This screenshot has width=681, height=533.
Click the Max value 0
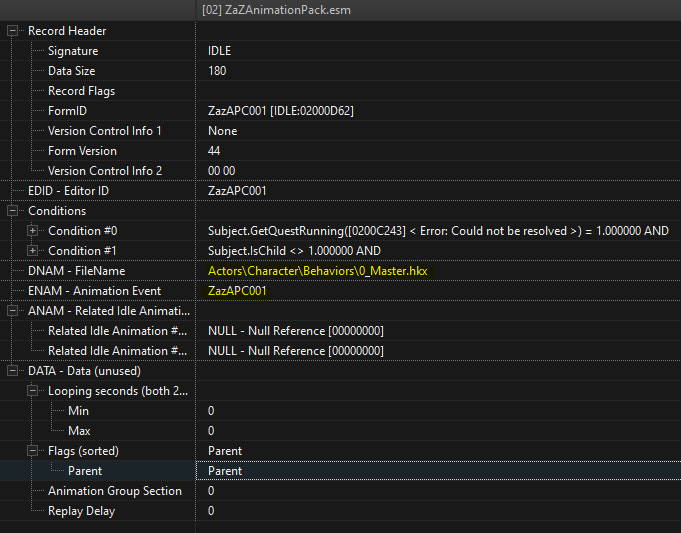click(x=211, y=430)
